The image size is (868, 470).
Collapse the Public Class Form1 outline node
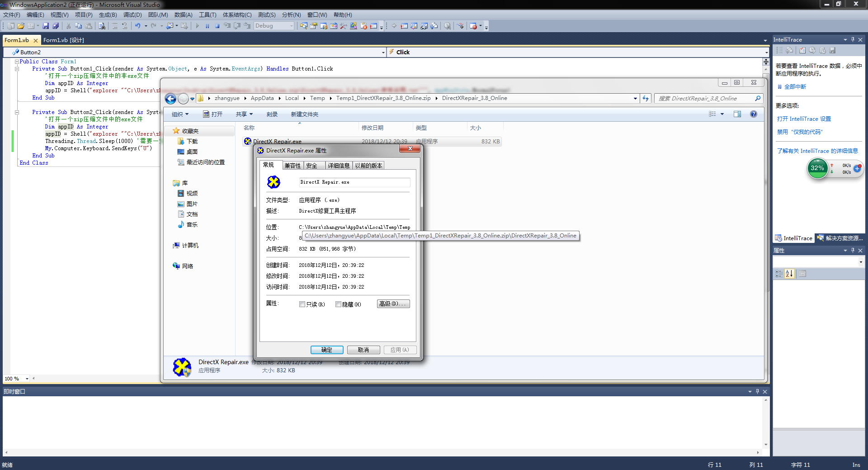(17, 62)
